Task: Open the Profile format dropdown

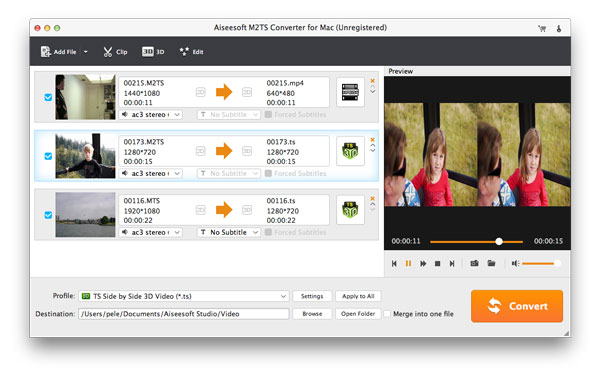Action: tap(184, 296)
